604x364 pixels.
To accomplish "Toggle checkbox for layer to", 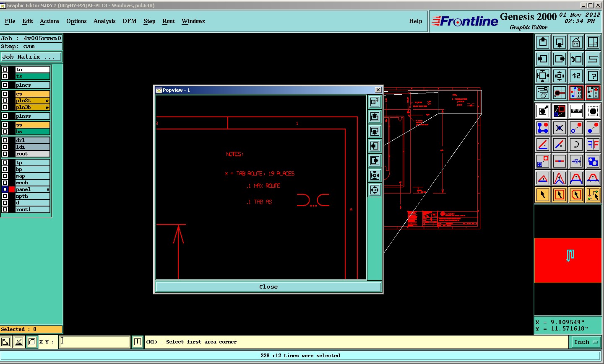I will [5, 70].
